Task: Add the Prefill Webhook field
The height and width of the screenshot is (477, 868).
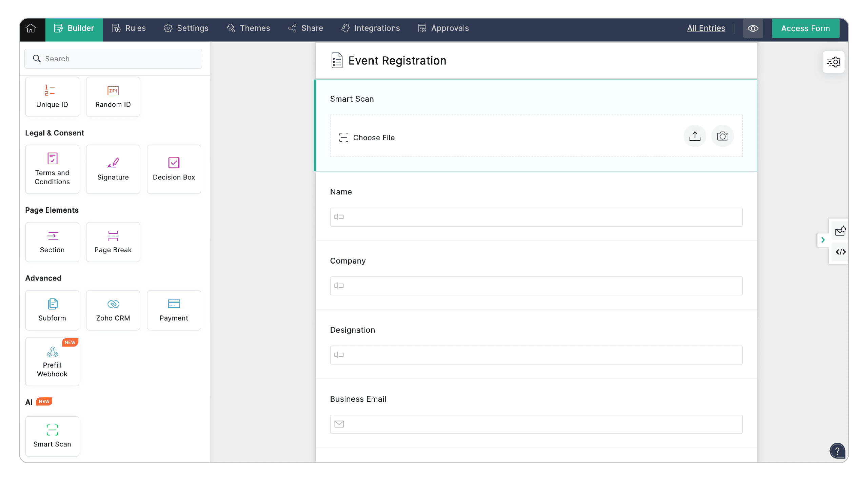Action: point(52,361)
